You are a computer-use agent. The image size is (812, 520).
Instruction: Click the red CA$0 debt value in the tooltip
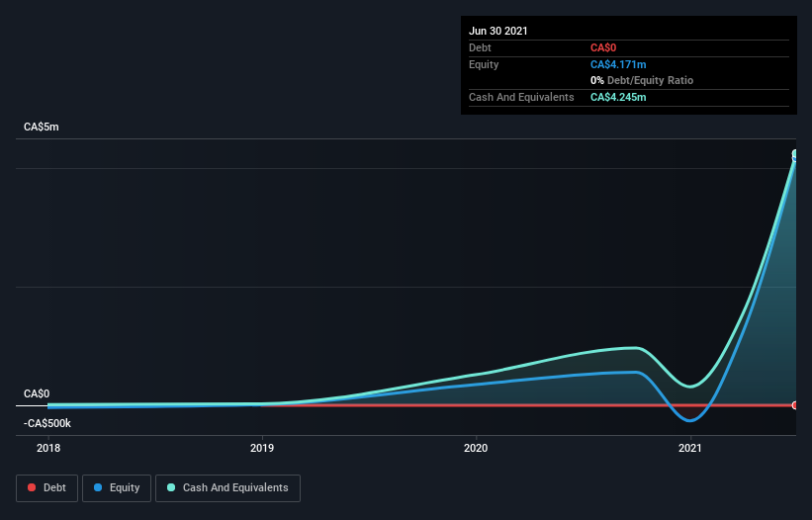(x=603, y=48)
